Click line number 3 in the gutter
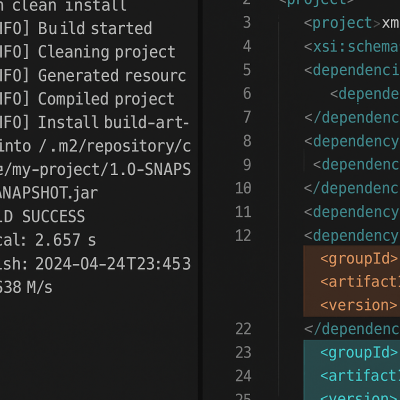400x400 pixels. click(247, 23)
